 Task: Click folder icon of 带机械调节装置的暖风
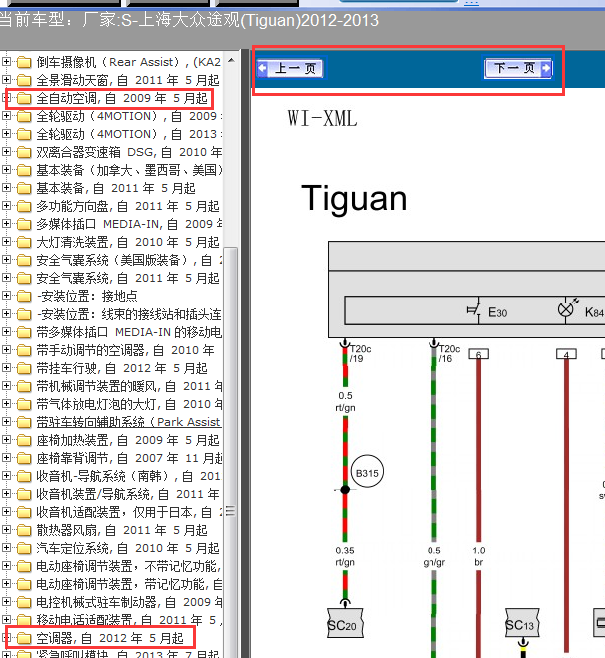click(24, 386)
